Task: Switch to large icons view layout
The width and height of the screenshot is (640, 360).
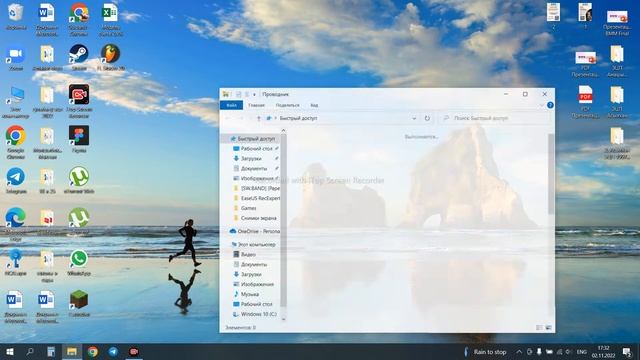Action: click(548, 327)
